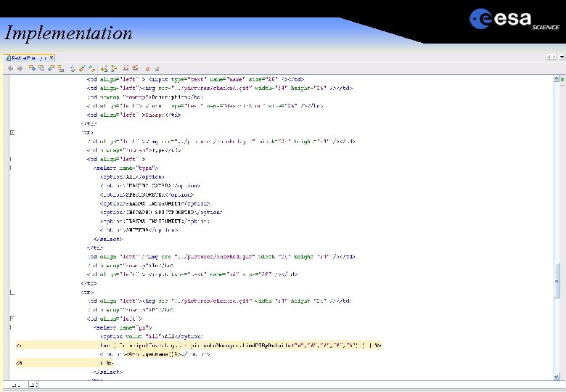The height and width of the screenshot is (392, 566).
Task: Click the <select name="pi"> code line
Action: tap(123, 327)
